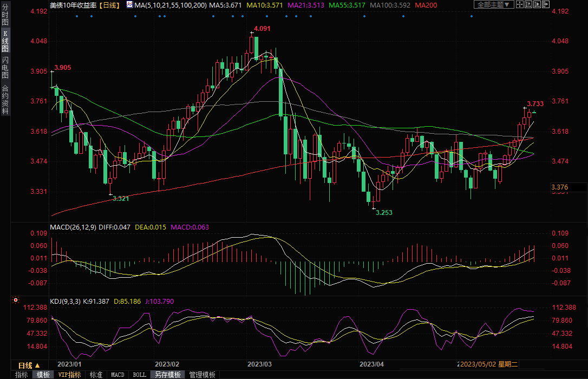
Task: Click the first blue event dot on chart top
Action: [76, 16]
